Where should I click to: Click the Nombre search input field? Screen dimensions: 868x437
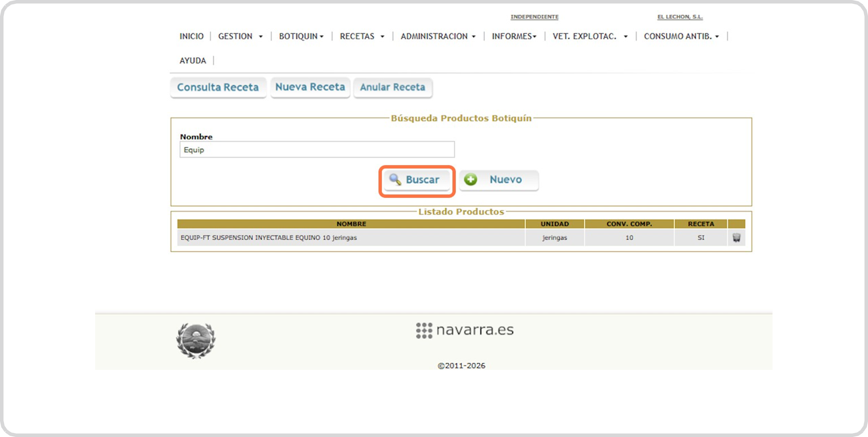pyautogui.click(x=317, y=150)
